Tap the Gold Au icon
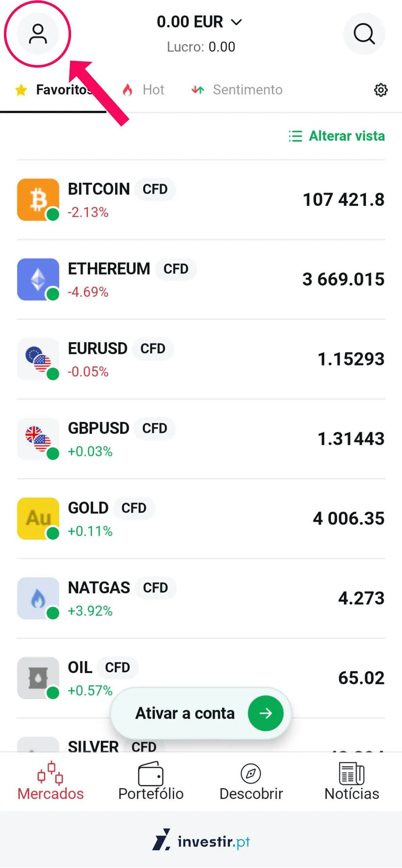Screen dimensions: 402x868 [38, 519]
